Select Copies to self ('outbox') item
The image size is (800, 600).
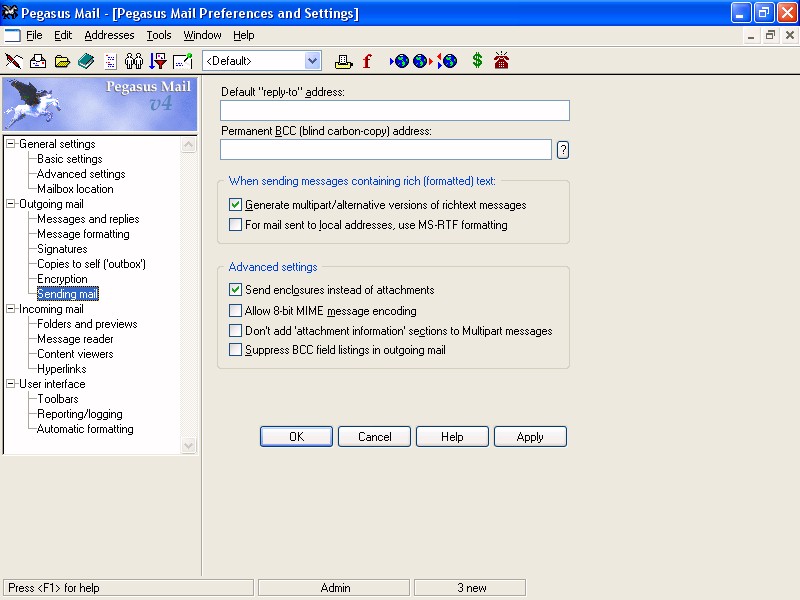click(x=91, y=264)
